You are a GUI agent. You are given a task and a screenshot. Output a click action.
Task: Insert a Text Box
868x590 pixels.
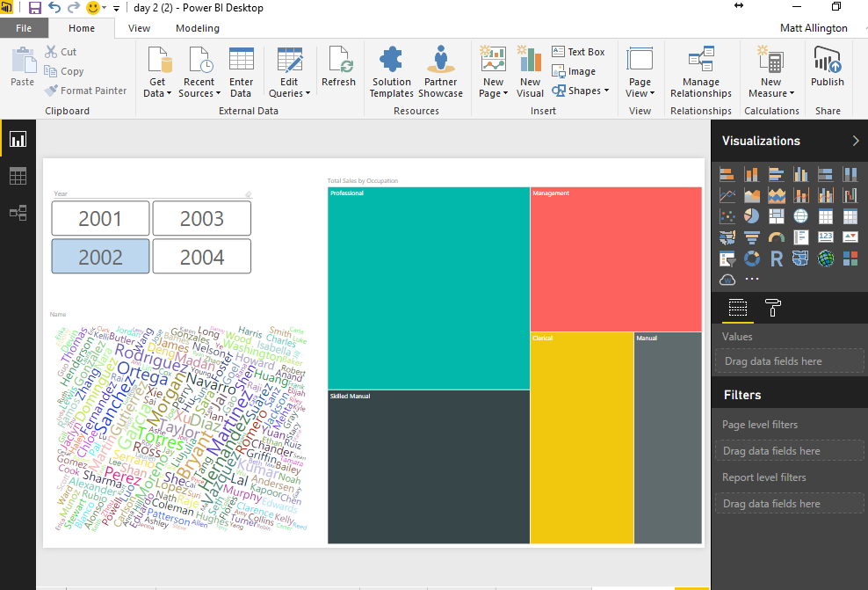578,52
